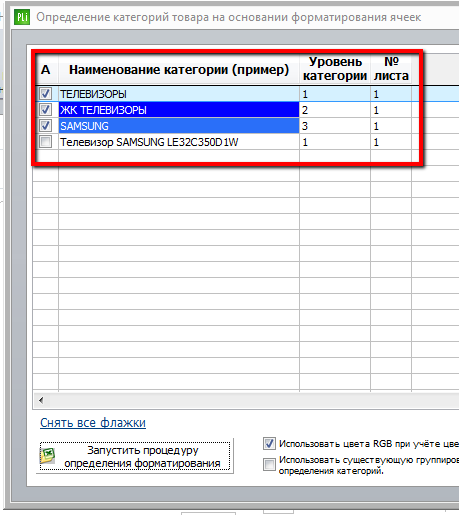Click sheet number cell of SAMSUNG row
The height and width of the screenshot is (515, 459).
click(x=391, y=126)
